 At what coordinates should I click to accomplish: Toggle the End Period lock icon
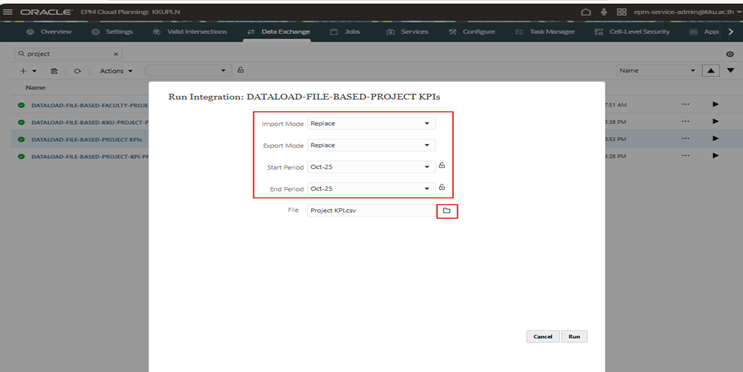click(442, 187)
